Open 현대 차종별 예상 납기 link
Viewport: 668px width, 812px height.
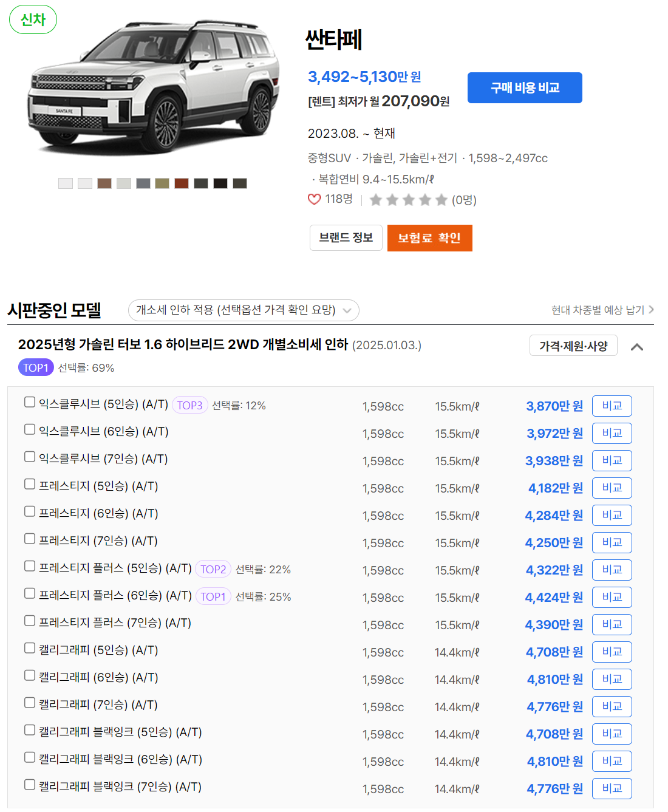pos(602,310)
